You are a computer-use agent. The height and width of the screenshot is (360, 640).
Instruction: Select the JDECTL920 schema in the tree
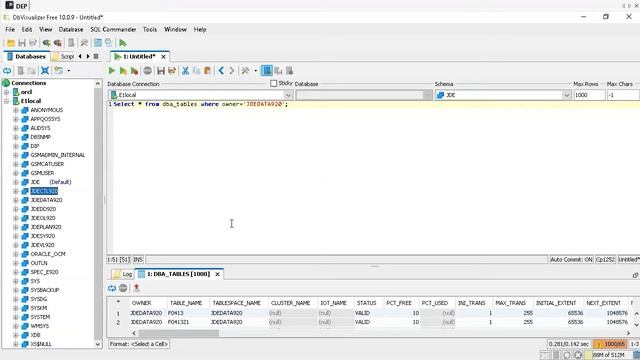point(44,191)
